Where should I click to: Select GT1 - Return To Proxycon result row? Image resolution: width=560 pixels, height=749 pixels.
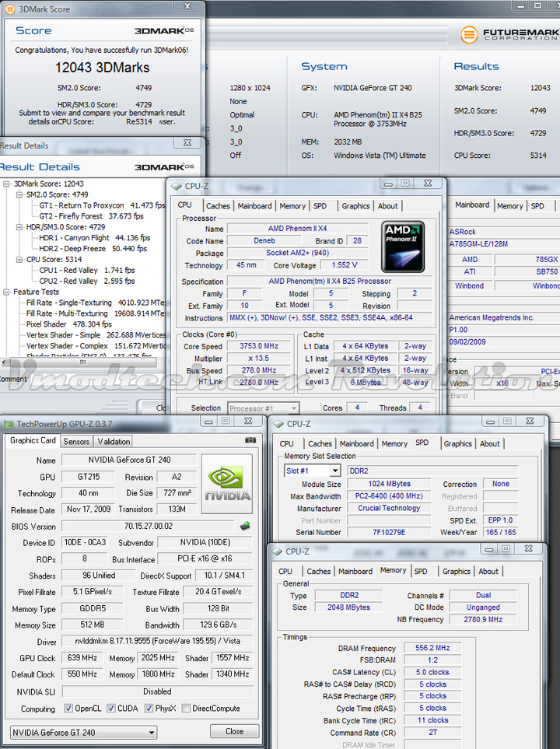pyautogui.click(x=102, y=205)
